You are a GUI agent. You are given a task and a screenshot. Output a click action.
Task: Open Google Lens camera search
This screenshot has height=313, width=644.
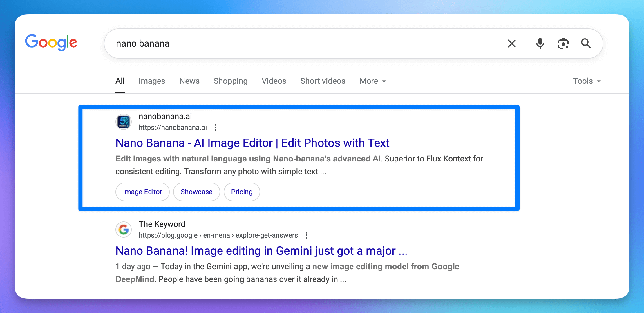point(563,43)
